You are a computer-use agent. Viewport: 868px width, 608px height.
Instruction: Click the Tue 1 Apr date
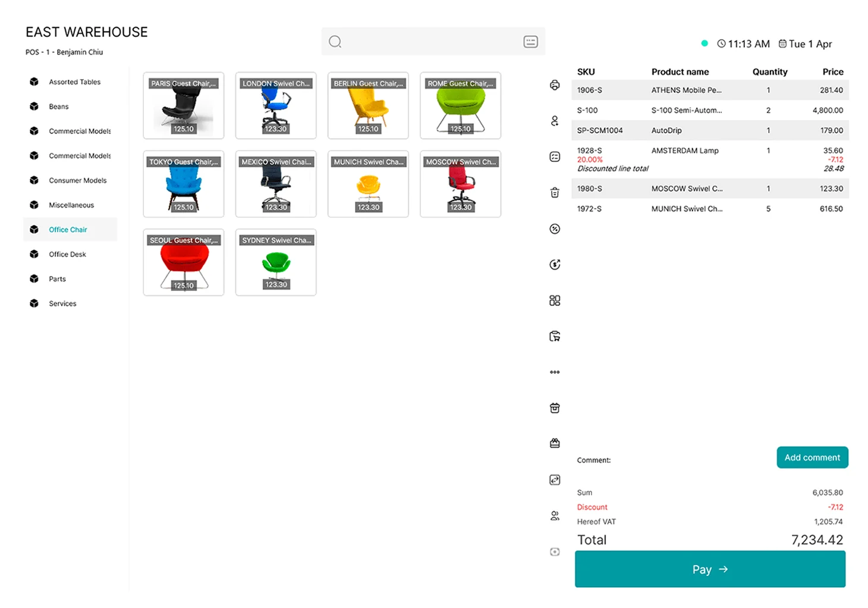point(810,43)
